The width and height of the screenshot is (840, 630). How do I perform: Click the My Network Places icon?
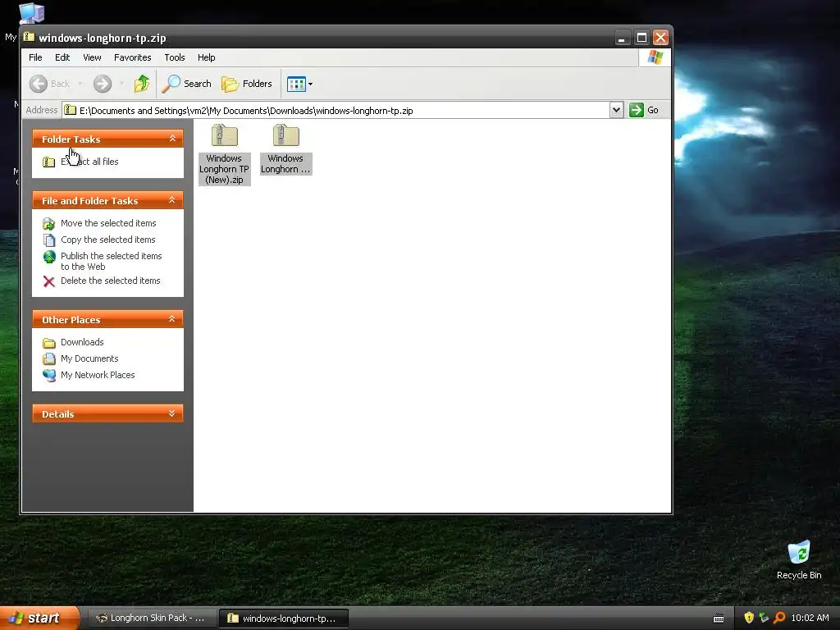48,376
